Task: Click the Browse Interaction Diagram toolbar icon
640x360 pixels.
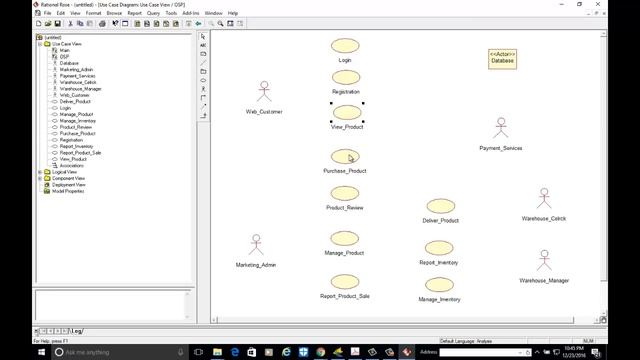Action: coord(147,24)
